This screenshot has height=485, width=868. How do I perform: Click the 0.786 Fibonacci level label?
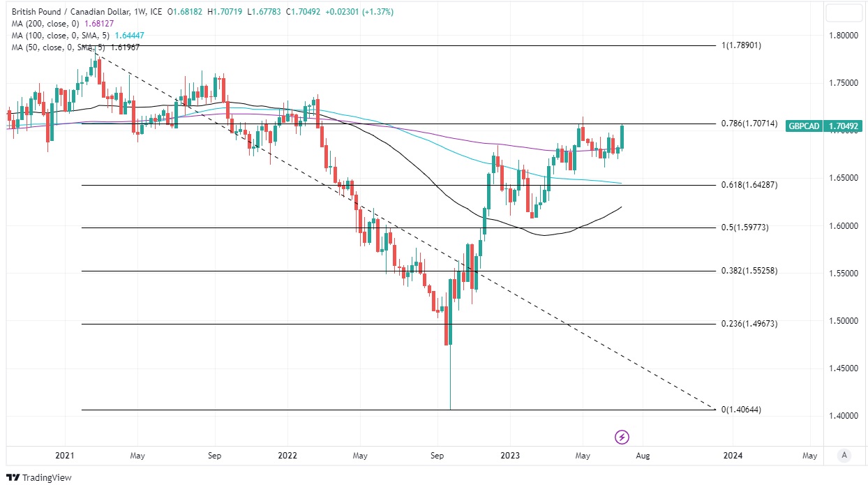pyautogui.click(x=749, y=124)
